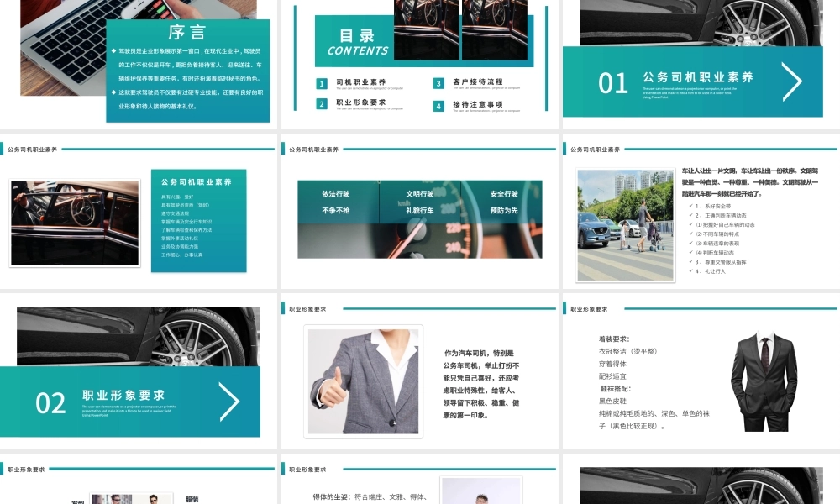
Task: Click the first diamond bullet in the 序言 box
Action: click(114, 51)
